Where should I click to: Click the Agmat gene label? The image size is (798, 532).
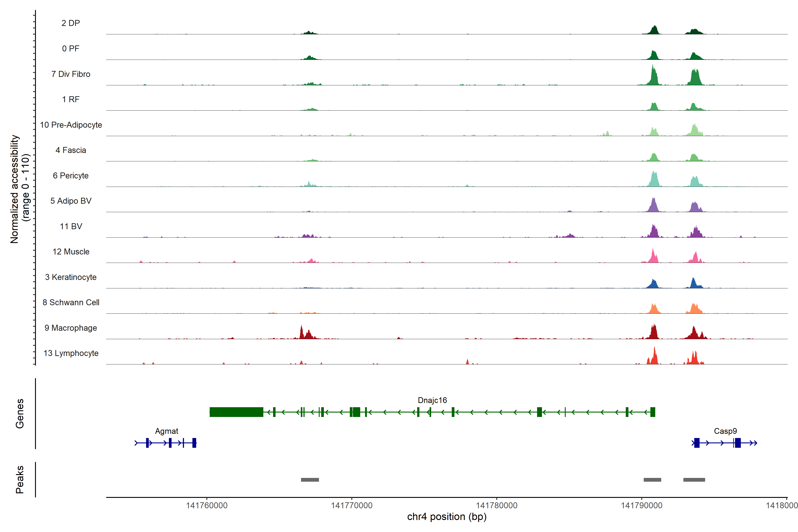(x=166, y=431)
